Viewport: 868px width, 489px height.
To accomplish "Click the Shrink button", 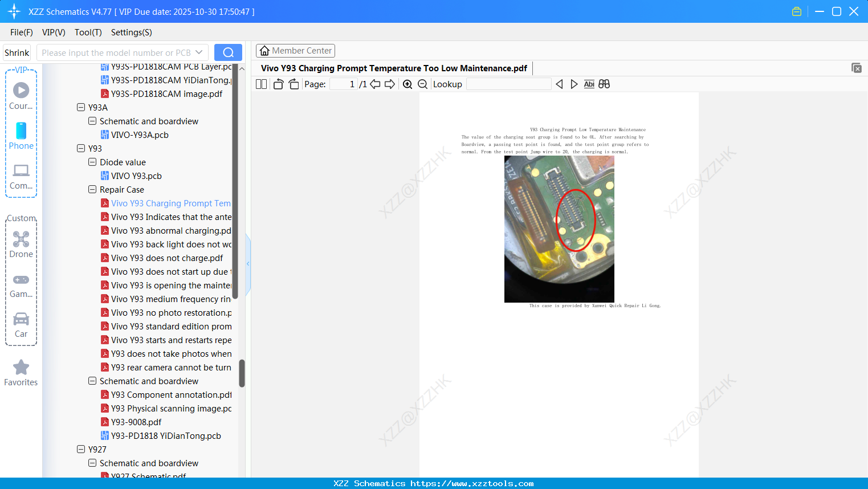I will (17, 52).
